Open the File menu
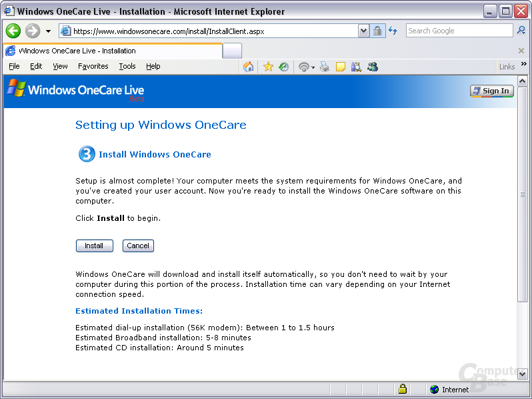This screenshot has height=399, width=532. click(14, 66)
